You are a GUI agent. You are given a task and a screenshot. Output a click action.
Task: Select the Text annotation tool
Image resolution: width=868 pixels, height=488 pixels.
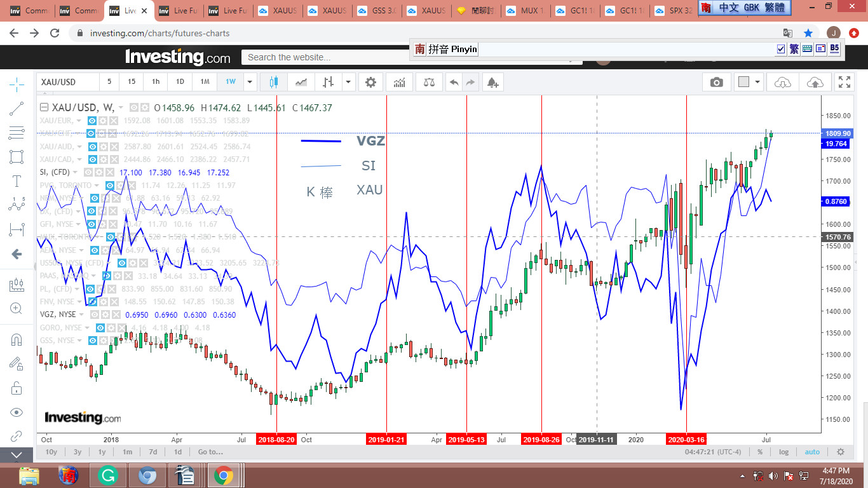click(x=17, y=181)
